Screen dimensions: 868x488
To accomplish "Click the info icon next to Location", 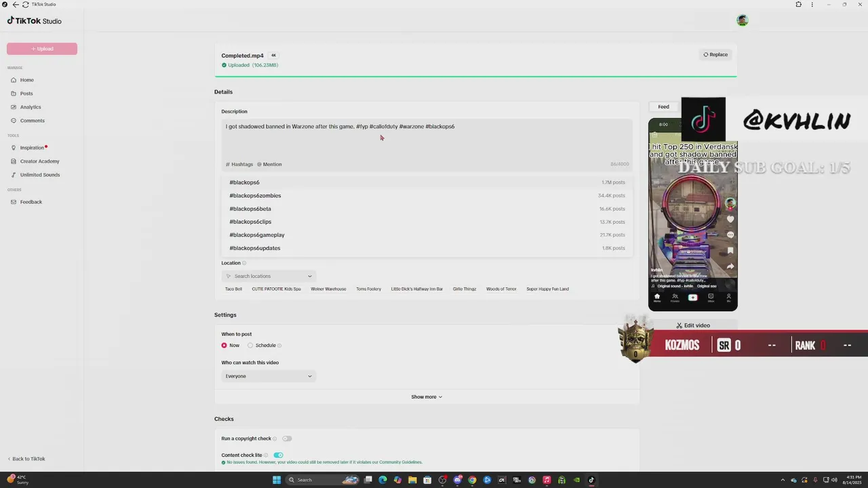I will click(x=244, y=263).
